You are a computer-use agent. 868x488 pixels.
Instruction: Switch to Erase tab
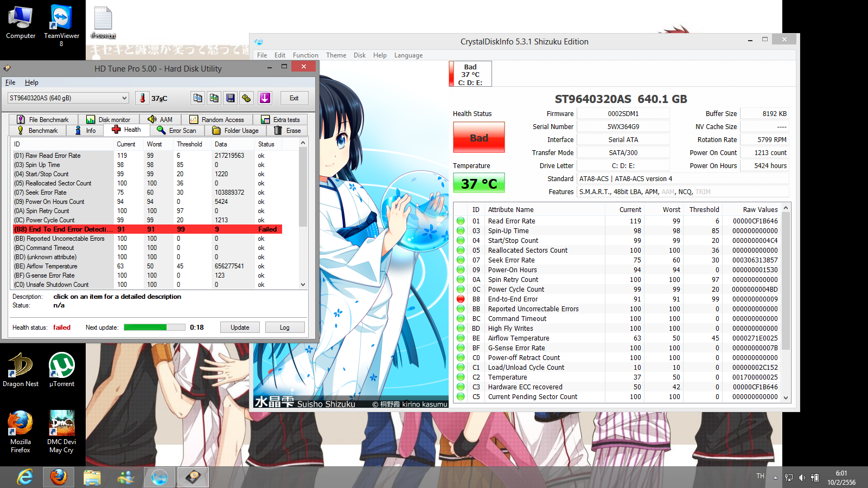point(288,131)
